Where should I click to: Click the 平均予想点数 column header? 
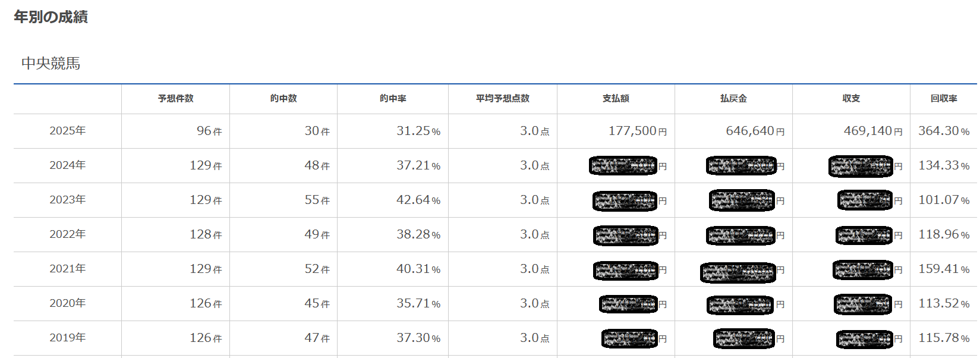pyautogui.click(x=502, y=99)
